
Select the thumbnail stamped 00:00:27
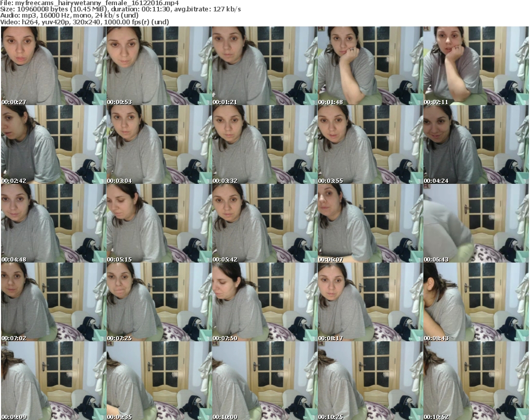[54, 66]
